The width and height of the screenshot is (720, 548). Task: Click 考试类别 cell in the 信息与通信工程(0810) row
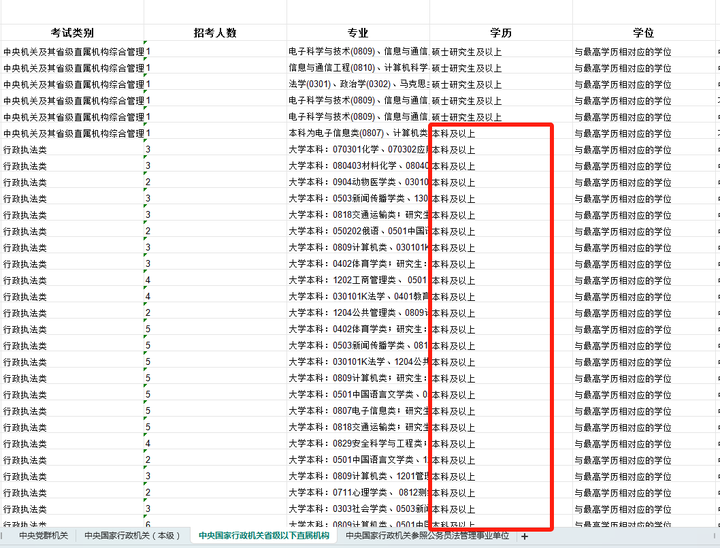coord(72,68)
